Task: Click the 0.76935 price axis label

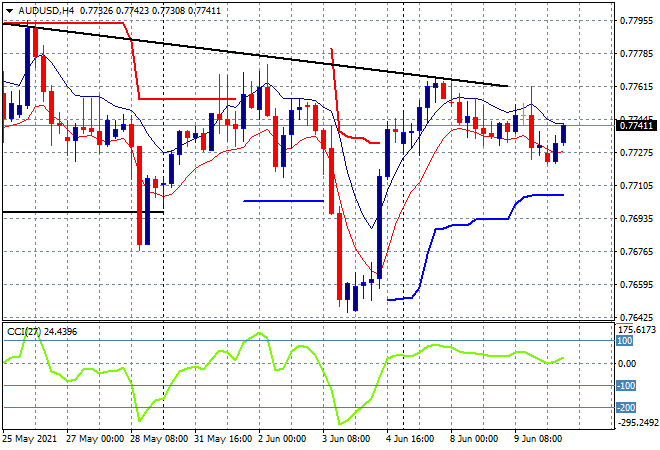Action: pos(636,218)
